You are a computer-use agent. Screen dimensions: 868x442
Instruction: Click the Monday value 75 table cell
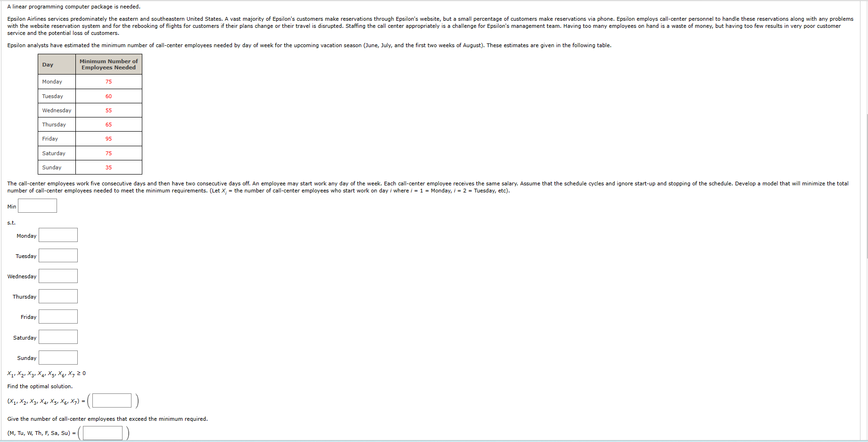coord(109,82)
